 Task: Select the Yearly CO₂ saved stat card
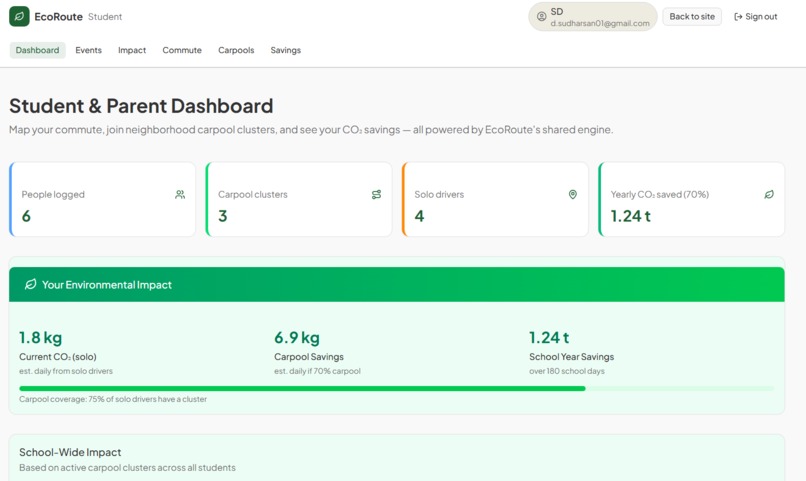(691, 199)
